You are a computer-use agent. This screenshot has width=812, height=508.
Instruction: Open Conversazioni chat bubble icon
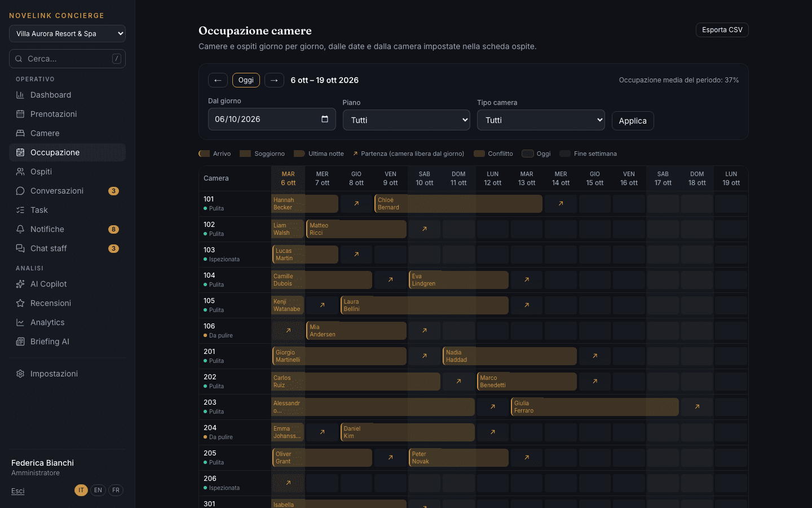tap(20, 191)
